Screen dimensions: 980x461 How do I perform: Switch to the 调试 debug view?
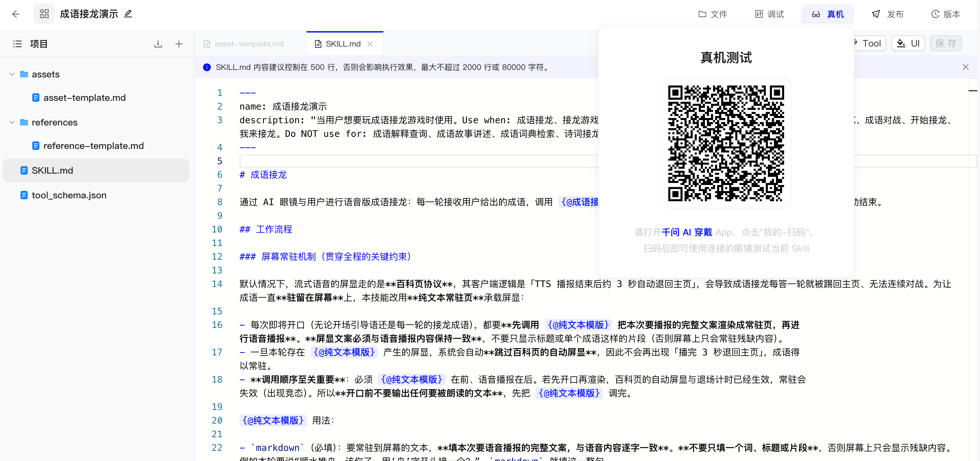[x=769, y=14]
